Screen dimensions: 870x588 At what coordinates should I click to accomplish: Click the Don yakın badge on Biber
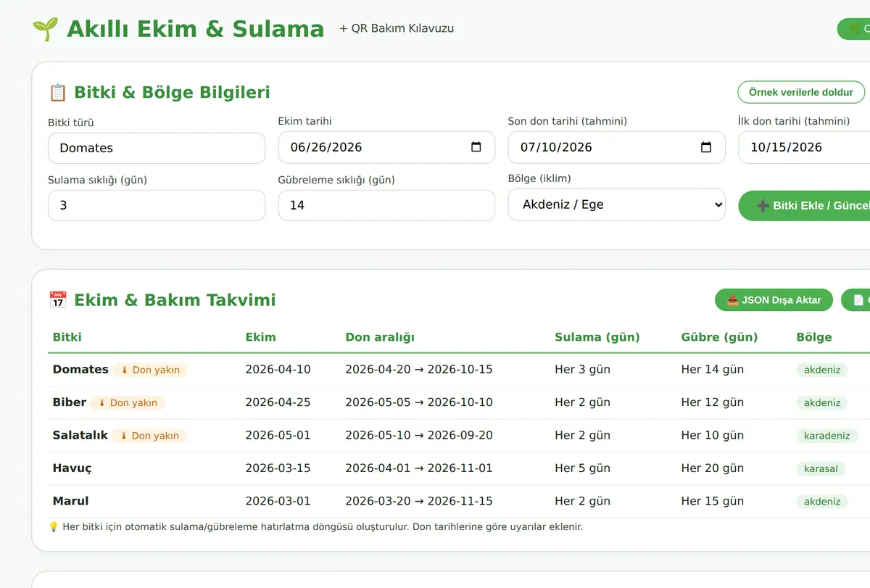coord(128,403)
